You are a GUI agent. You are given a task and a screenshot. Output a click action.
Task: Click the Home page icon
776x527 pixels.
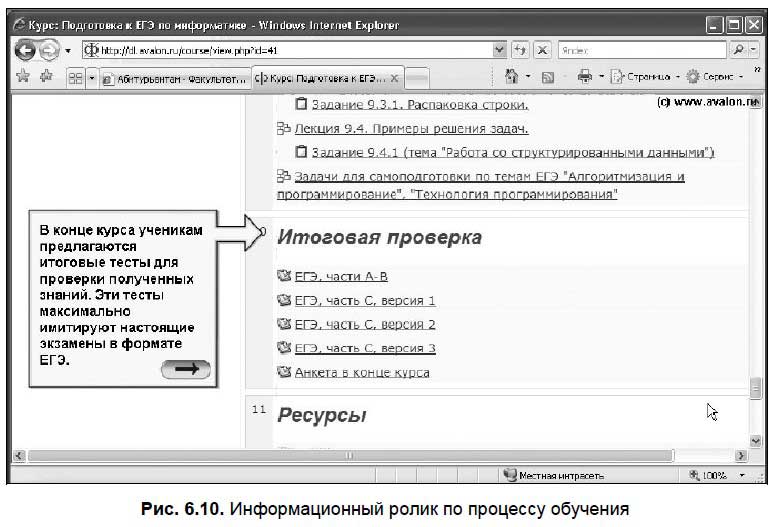point(512,76)
